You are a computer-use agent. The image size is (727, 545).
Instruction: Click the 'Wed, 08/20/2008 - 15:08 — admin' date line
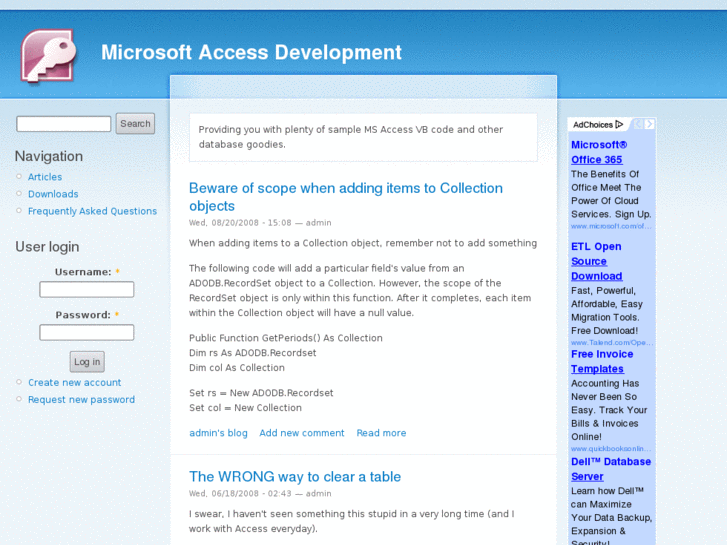click(260, 223)
